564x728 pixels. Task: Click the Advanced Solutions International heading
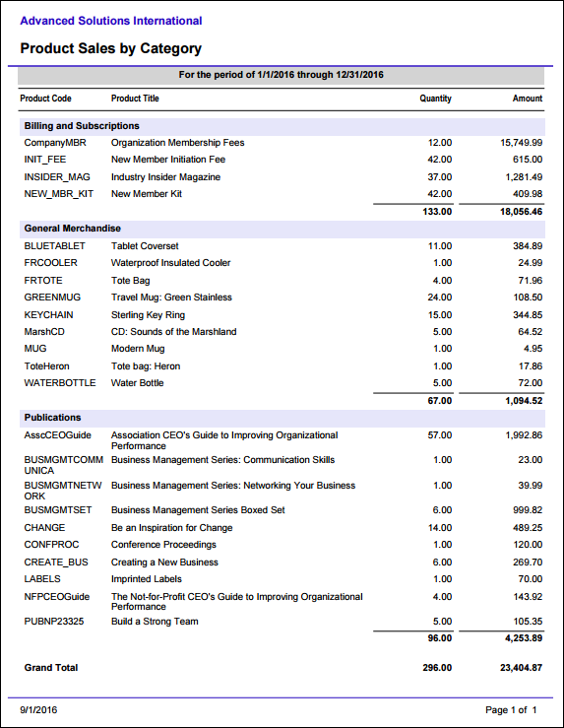coord(111,21)
